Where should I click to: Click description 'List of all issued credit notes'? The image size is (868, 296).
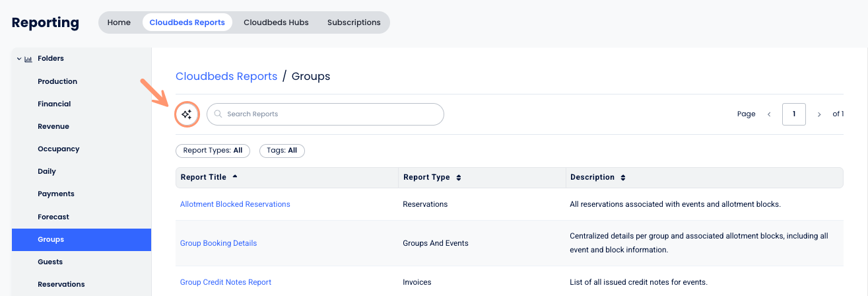point(638,282)
